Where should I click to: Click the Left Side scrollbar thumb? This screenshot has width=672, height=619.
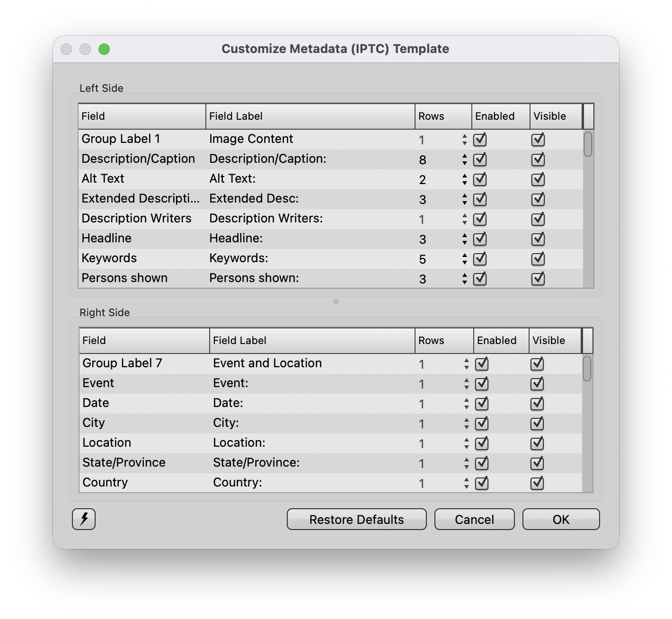(588, 144)
